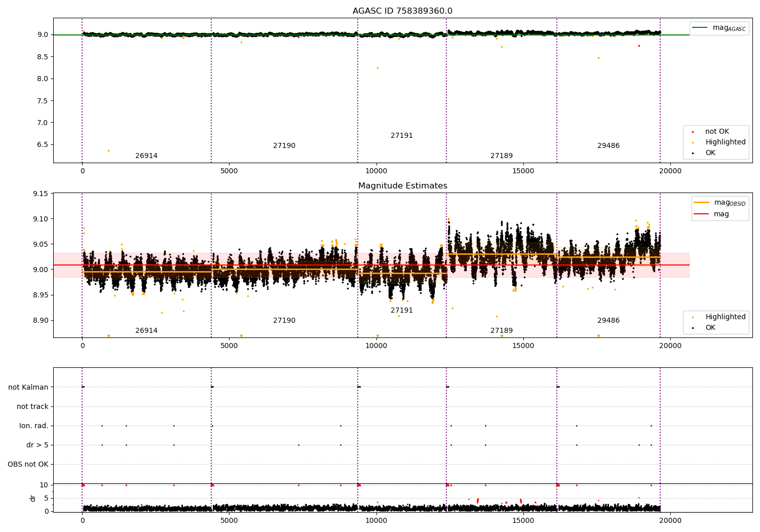Image resolution: width=760 pixels, height=532 pixels.
Task: Click the 7.5 y-tick in top plot
Action: click(x=43, y=101)
